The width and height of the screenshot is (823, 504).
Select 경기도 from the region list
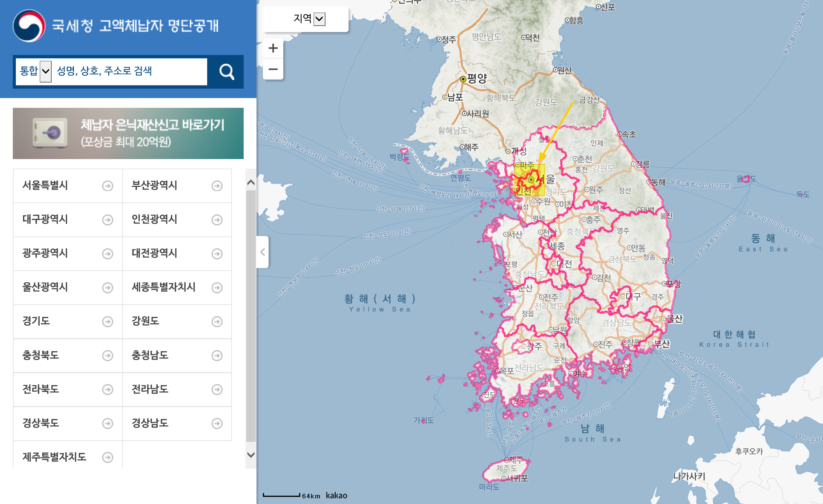click(36, 321)
